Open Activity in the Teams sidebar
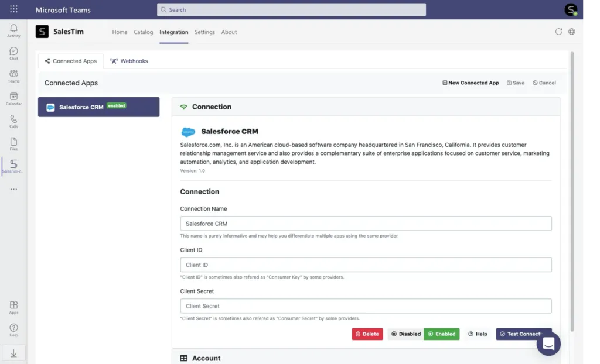600x364 pixels. coord(14,30)
